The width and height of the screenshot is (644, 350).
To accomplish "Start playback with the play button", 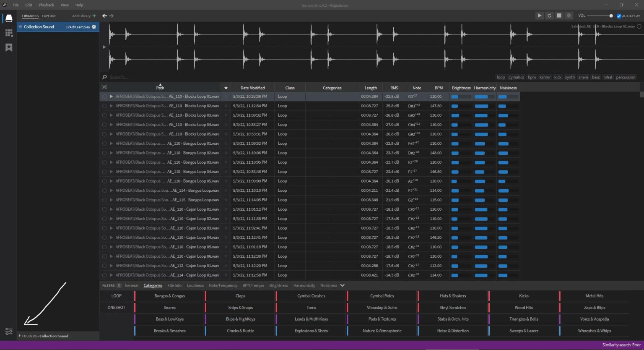I will [x=539, y=16].
